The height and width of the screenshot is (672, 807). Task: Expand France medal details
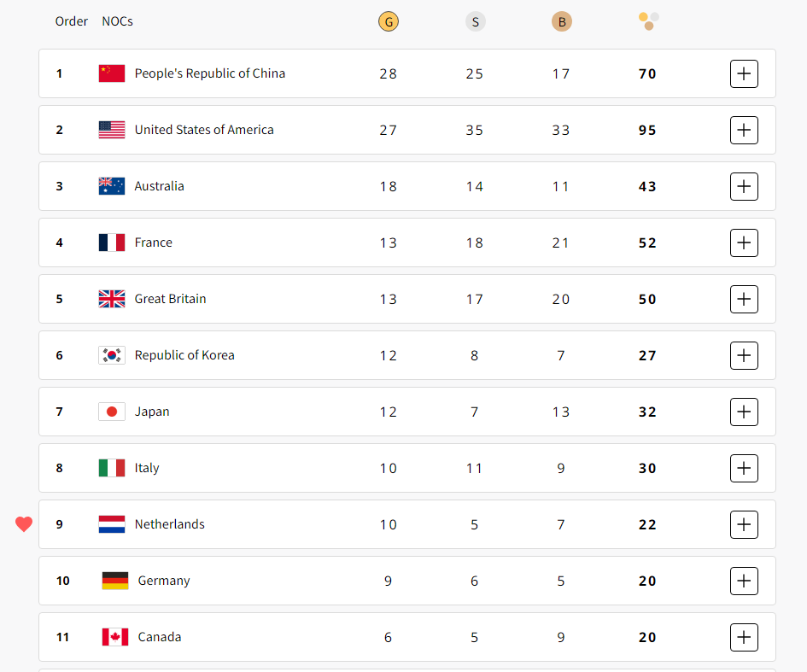click(744, 243)
